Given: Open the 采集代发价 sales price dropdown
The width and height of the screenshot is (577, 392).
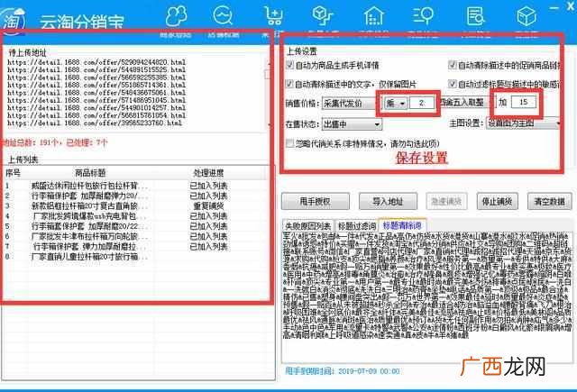Looking at the screenshot, I should point(349,104).
